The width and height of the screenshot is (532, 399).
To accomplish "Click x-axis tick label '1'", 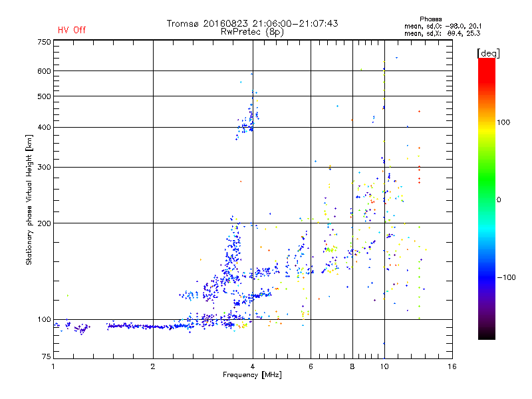I will click(x=53, y=366).
